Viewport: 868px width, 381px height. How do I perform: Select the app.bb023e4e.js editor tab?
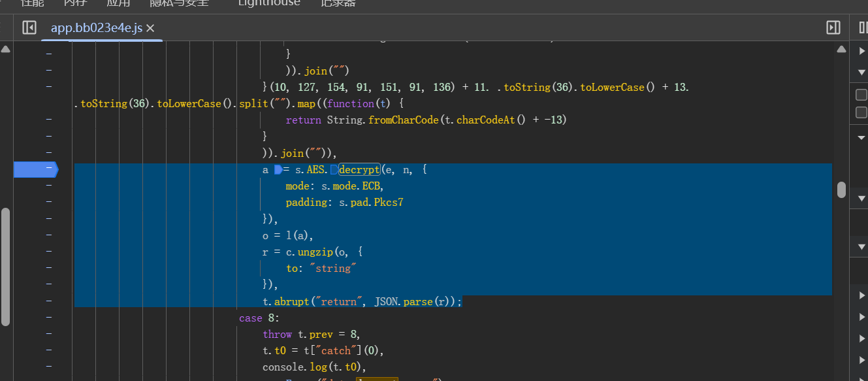coord(96,28)
